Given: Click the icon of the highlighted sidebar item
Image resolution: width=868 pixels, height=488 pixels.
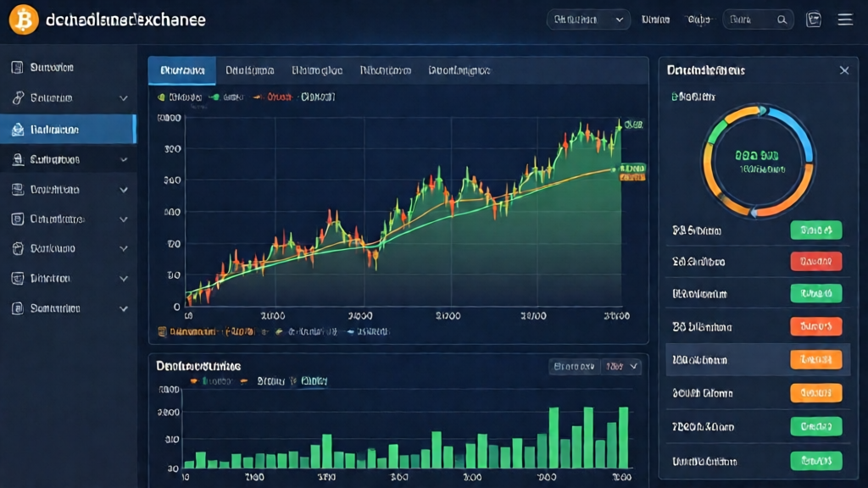Looking at the screenshot, I should coord(17,130).
